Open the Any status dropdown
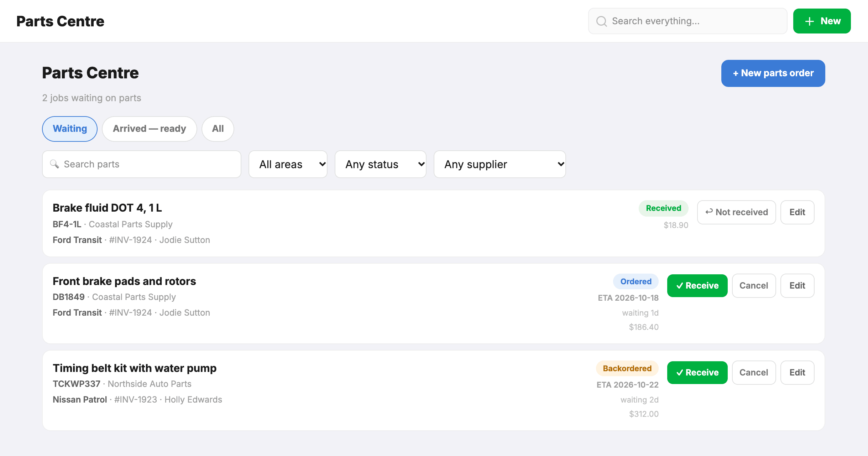Image resolution: width=868 pixels, height=456 pixels. coord(381,164)
